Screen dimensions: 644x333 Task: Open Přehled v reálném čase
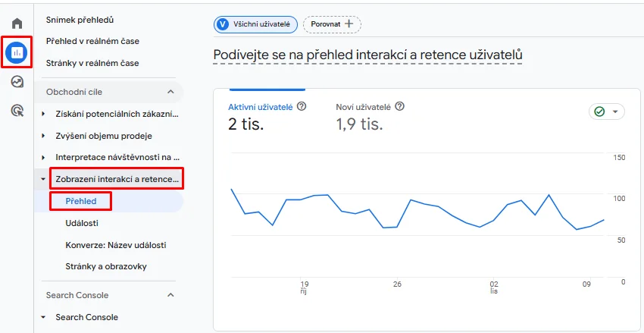pos(92,41)
